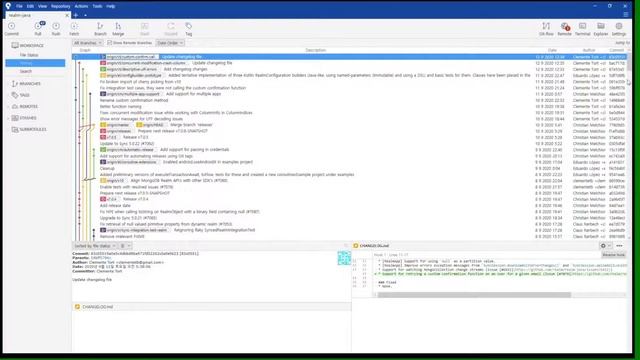The image size is (640, 360).
Task: Open the File menu
Action: click(19, 6)
